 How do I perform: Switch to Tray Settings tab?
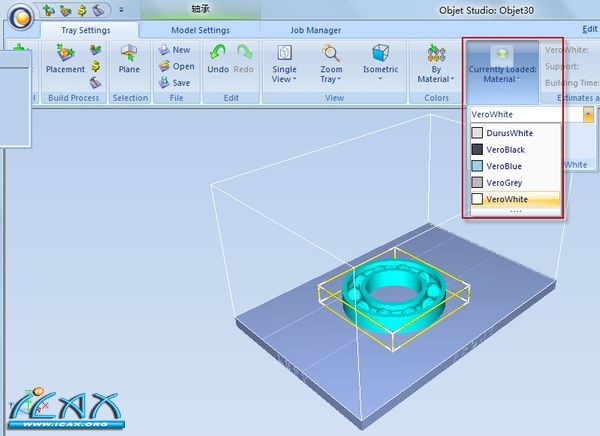click(86, 30)
